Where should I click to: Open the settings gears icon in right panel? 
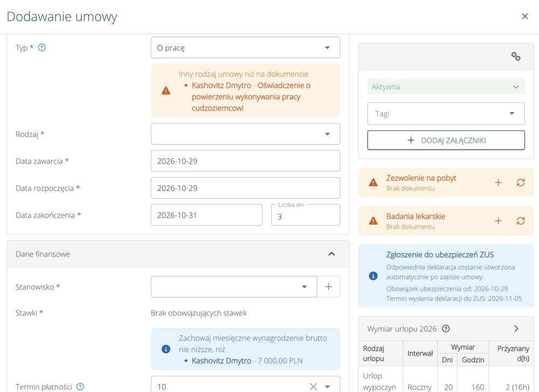click(x=516, y=57)
